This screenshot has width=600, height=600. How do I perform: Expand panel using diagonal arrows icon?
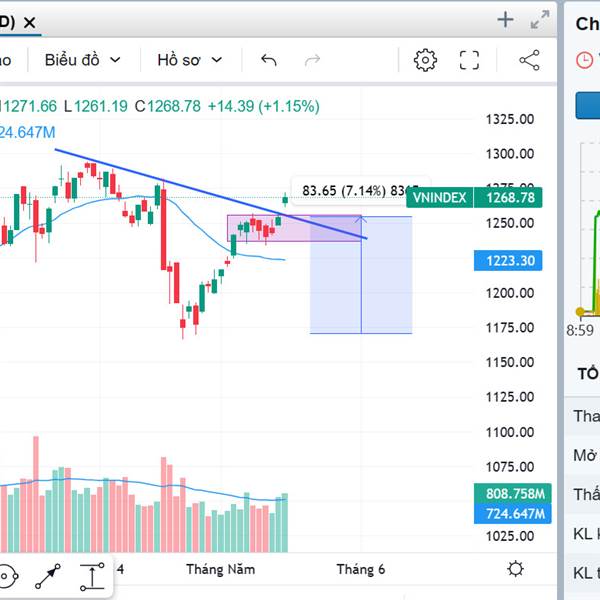540,20
